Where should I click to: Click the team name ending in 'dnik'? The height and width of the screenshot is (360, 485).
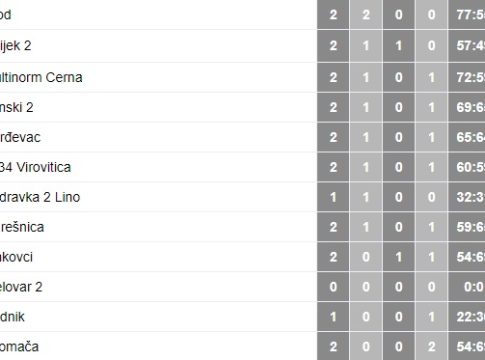pos(12,317)
